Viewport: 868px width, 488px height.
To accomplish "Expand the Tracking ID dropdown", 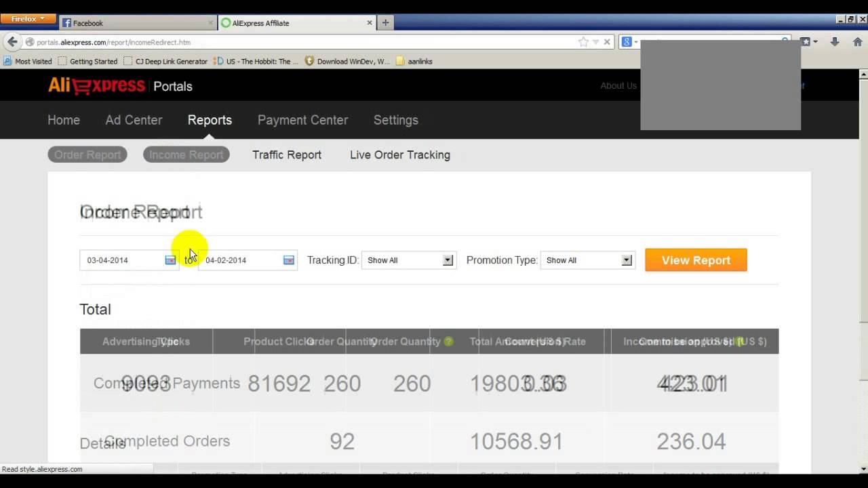I will (409, 260).
